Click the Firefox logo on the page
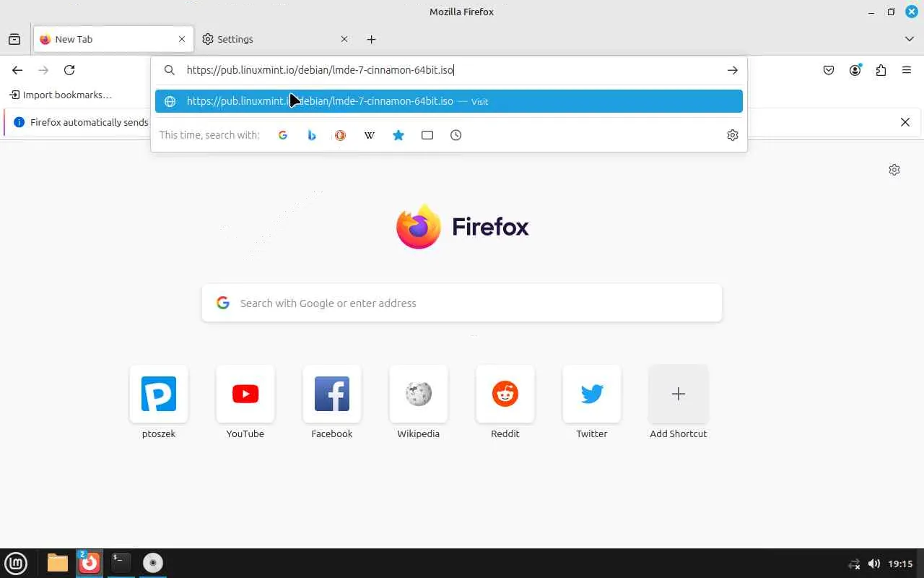This screenshot has width=924, height=578. point(463,227)
